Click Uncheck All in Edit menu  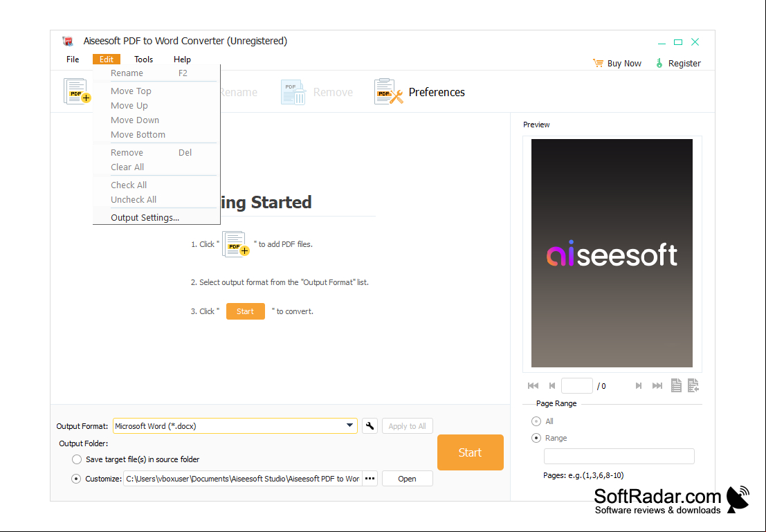(x=156, y=199)
